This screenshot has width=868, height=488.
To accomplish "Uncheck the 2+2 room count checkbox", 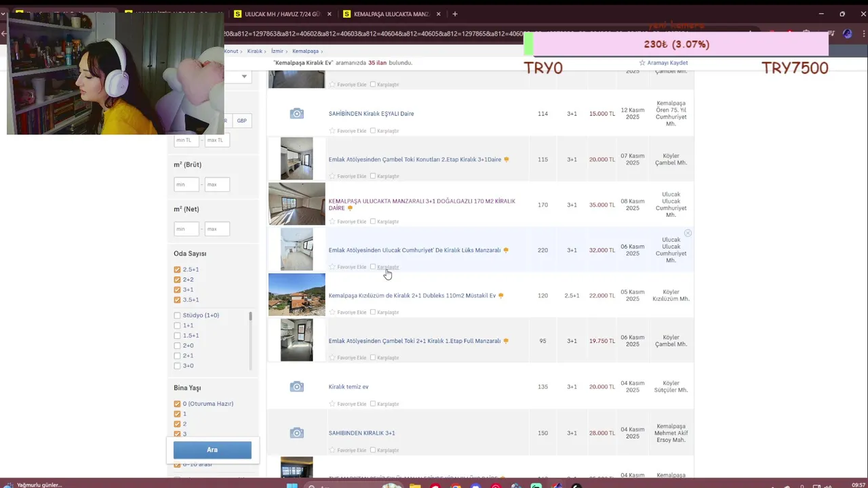I will tap(177, 280).
